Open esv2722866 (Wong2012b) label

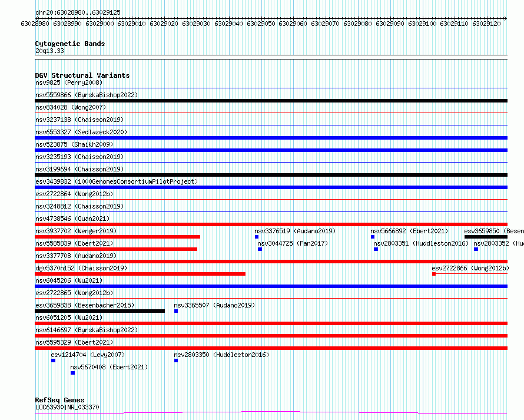(x=470, y=268)
